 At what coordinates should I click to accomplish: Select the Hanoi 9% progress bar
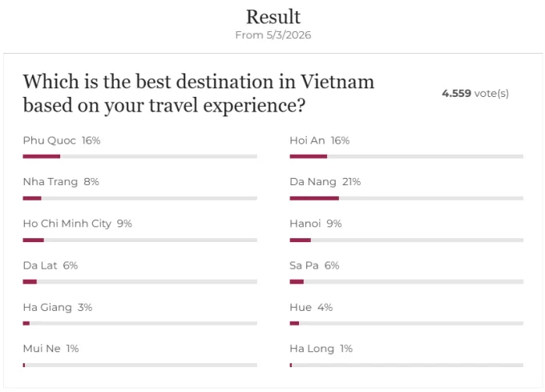[x=406, y=240]
